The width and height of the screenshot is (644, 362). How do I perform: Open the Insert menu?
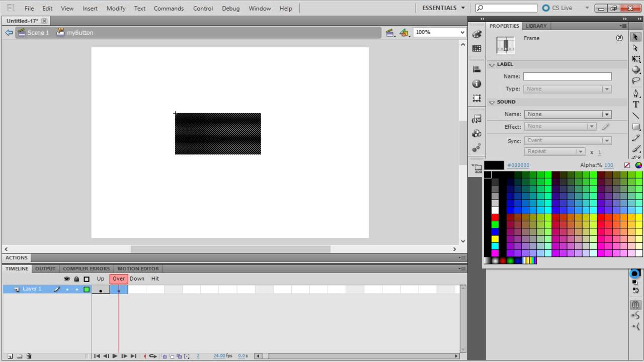pyautogui.click(x=90, y=9)
